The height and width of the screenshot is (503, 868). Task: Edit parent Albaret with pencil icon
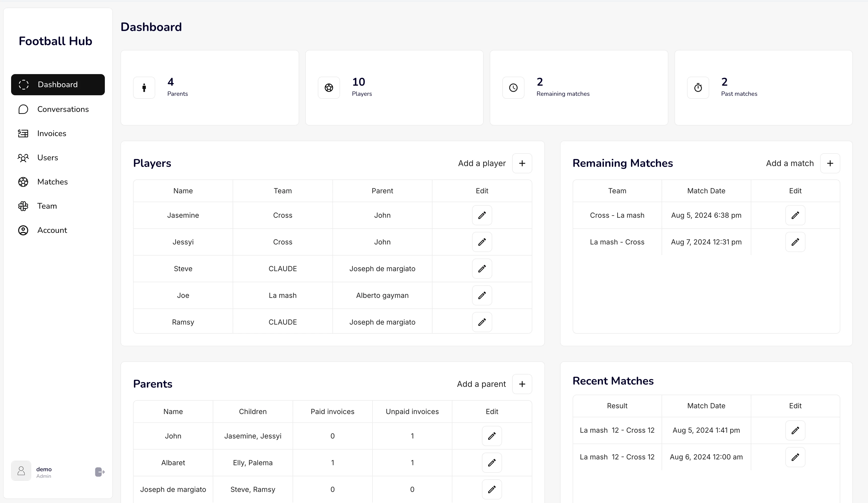click(x=491, y=463)
